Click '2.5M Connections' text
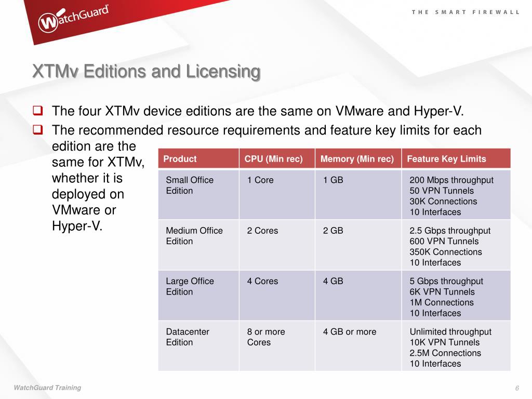Image resolution: width=532 pixels, height=399 pixels. tap(445, 353)
